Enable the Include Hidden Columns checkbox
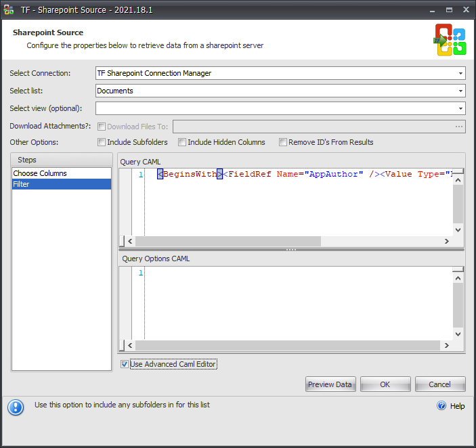 pyautogui.click(x=182, y=142)
